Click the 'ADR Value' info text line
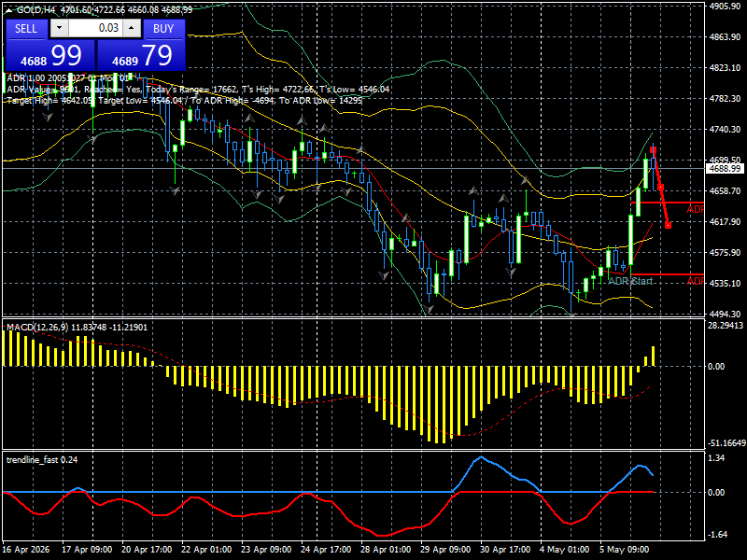The width and height of the screenshot is (747, 560). click(198, 89)
